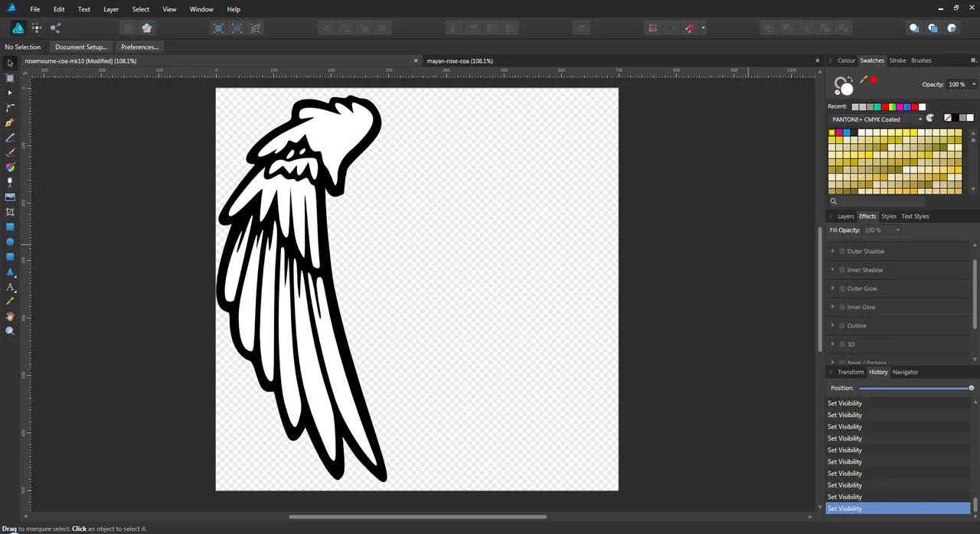Click the Revert Defaults toolbar icon
Screen dimensions: 980x534
[x=147, y=28]
